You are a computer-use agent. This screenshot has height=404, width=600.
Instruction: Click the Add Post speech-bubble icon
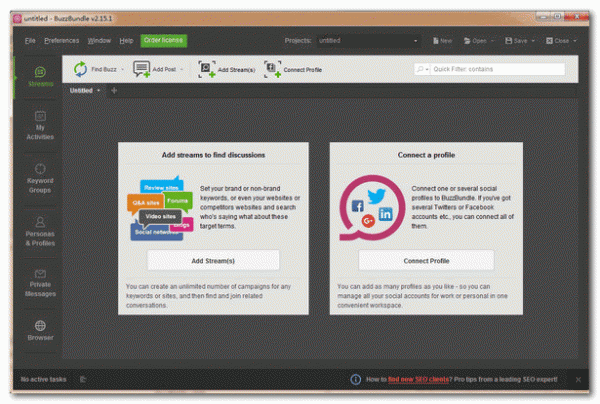coord(142,69)
